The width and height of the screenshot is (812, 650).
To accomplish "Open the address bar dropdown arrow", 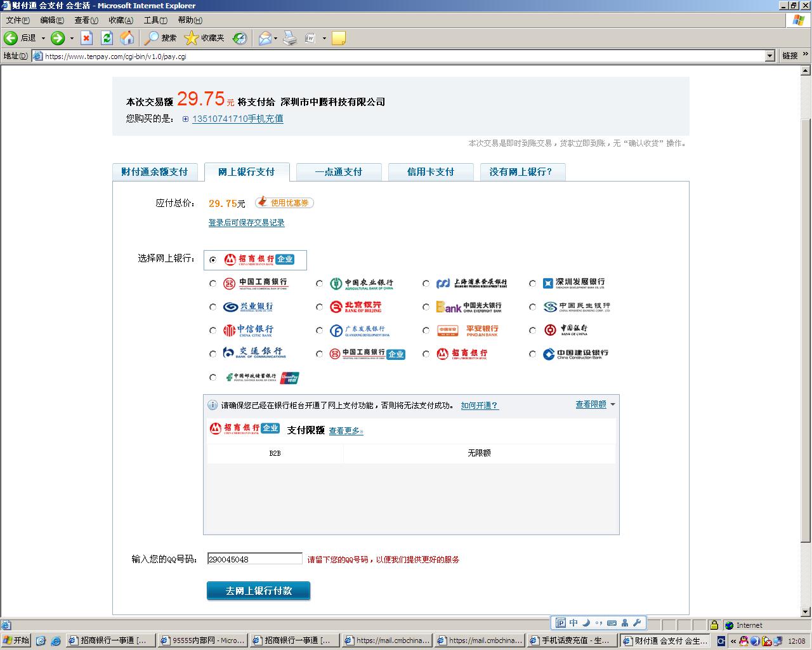I will point(769,56).
